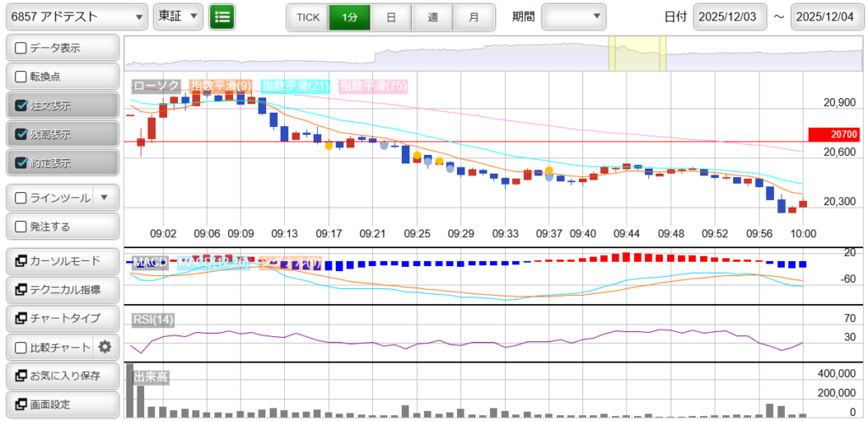The image size is (868, 421).
Task: Toggle the 転換点 checkbox
Action: click(x=22, y=77)
